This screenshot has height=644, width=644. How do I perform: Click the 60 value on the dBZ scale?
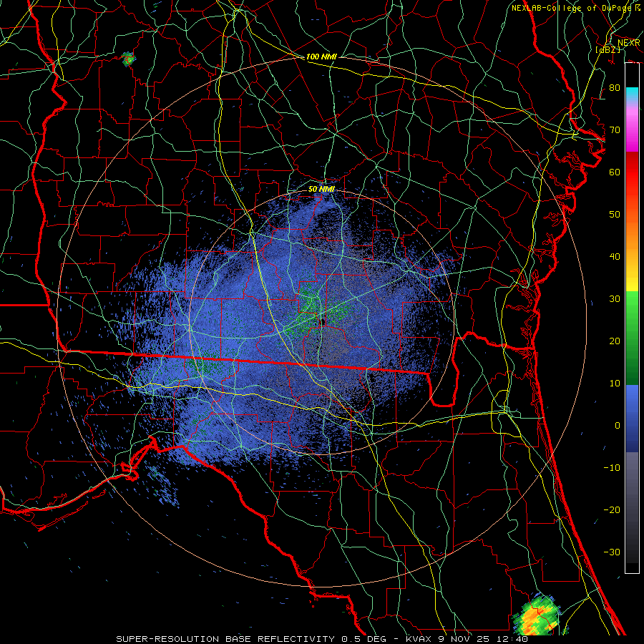(615, 172)
